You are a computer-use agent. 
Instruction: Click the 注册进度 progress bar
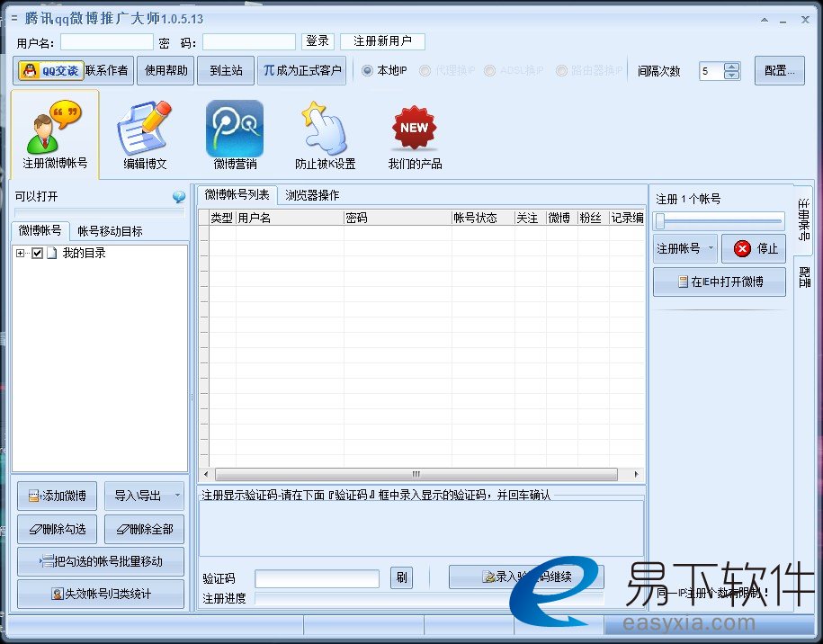[x=429, y=598]
